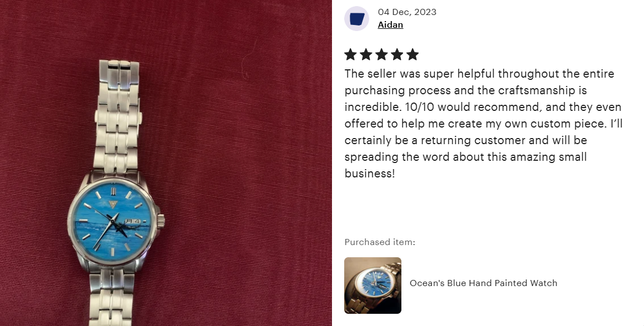Click the review text about craftsmanship
644x326 pixels.
(x=484, y=123)
